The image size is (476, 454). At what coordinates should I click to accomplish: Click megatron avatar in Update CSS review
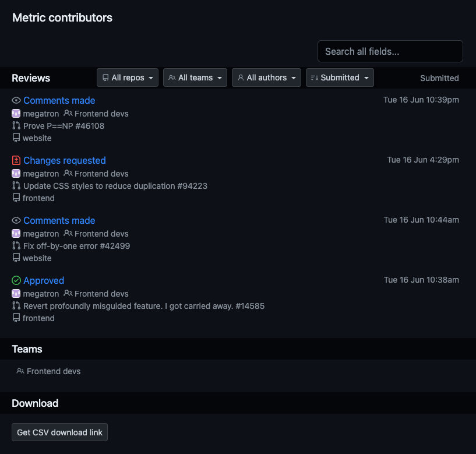click(x=16, y=174)
